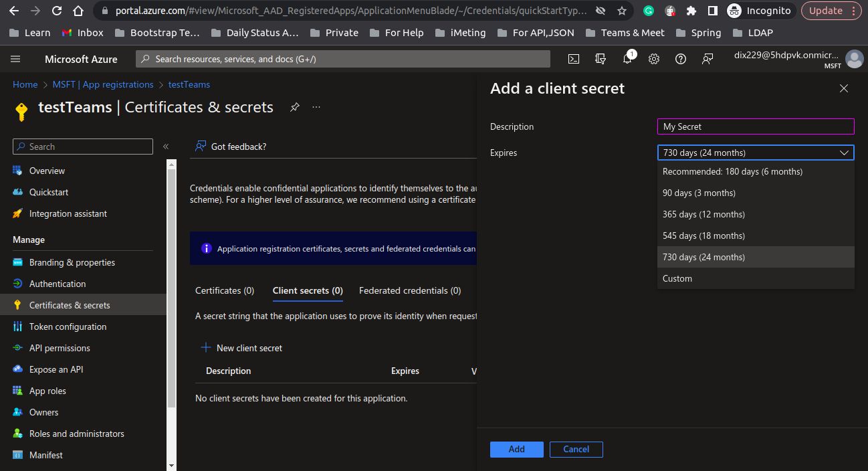Open the Azure portal hamburger menu
Image resolution: width=868 pixels, height=471 pixels.
point(15,59)
